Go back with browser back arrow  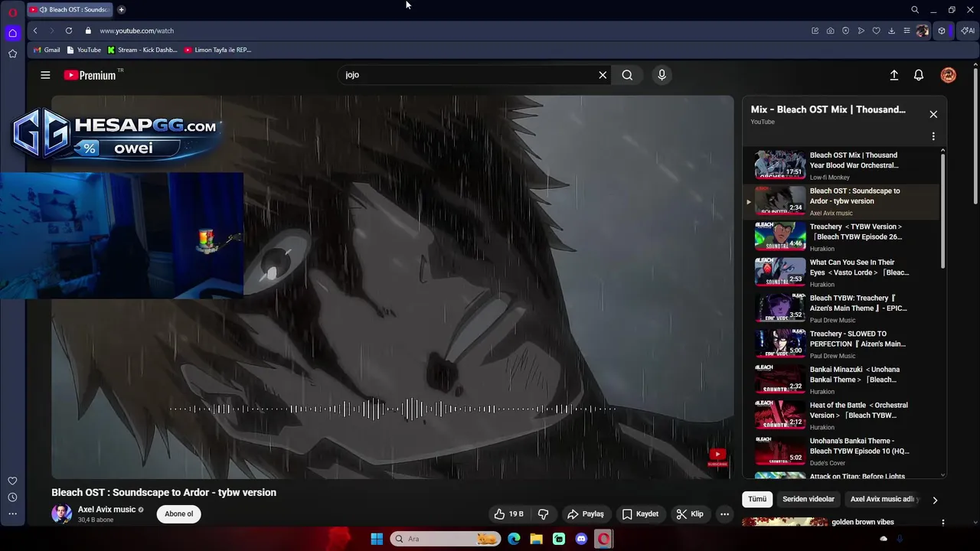(35, 31)
